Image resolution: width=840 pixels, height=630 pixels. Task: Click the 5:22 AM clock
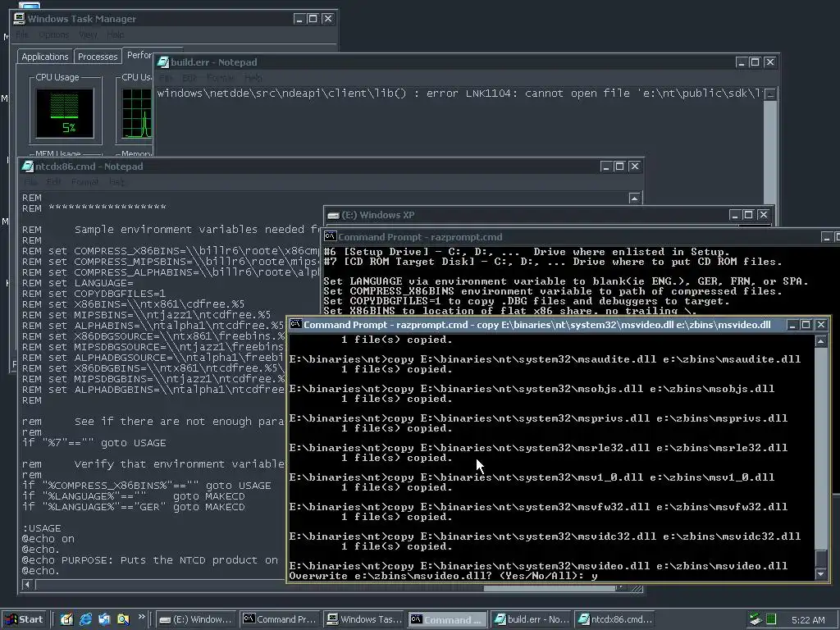[808, 620]
